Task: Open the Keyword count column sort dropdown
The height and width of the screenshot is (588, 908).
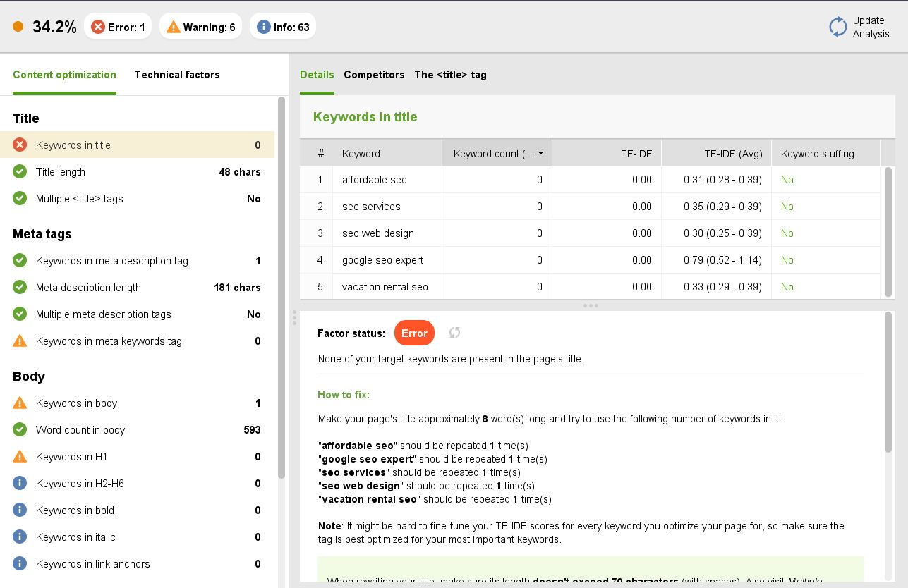Action: tap(540, 153)
